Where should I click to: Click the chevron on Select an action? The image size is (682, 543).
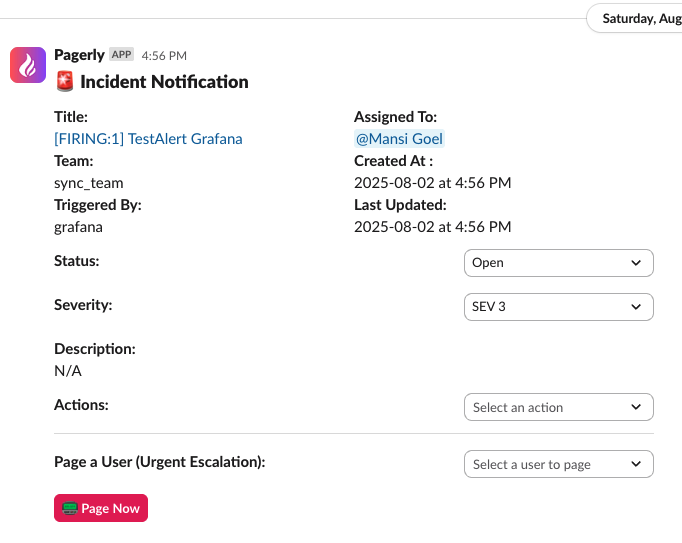click(636, 408)
